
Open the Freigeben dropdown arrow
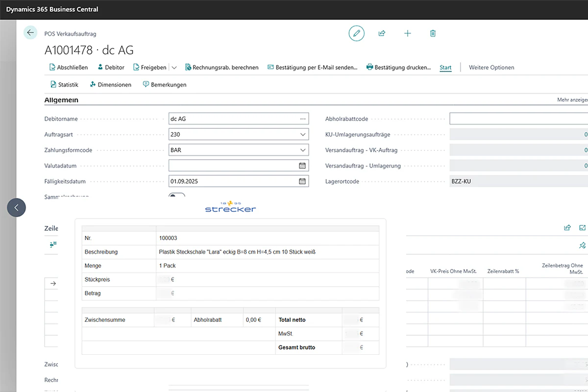point(174,68)
